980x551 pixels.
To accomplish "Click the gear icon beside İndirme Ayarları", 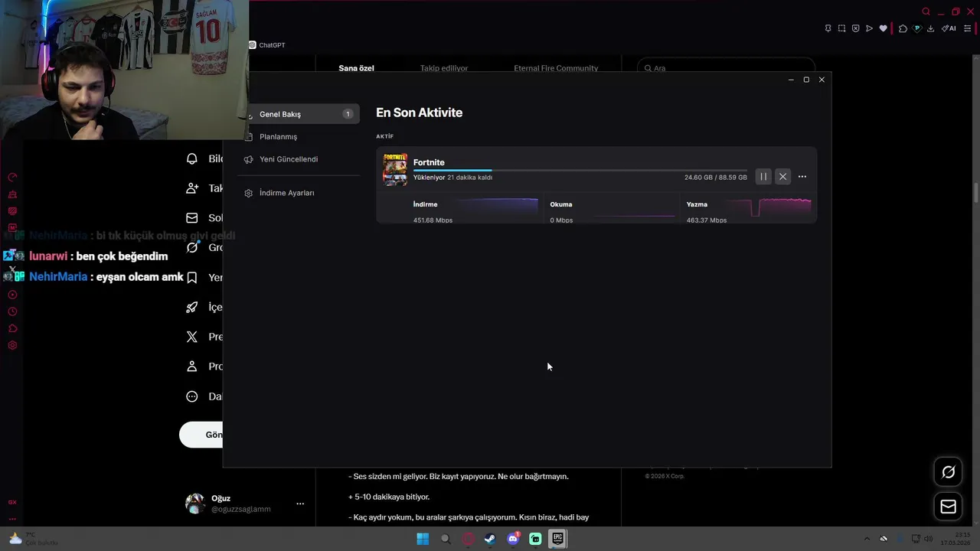I will (249, 194).
